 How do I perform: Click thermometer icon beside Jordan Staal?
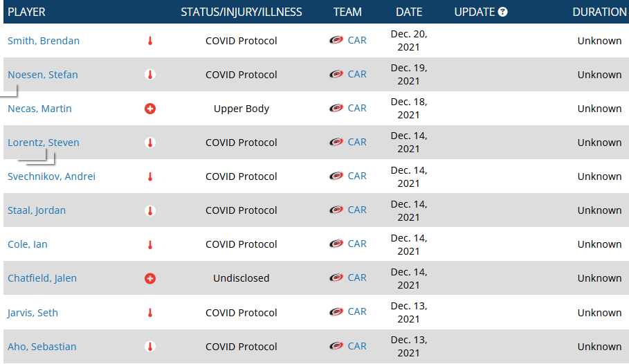point(150,210)
